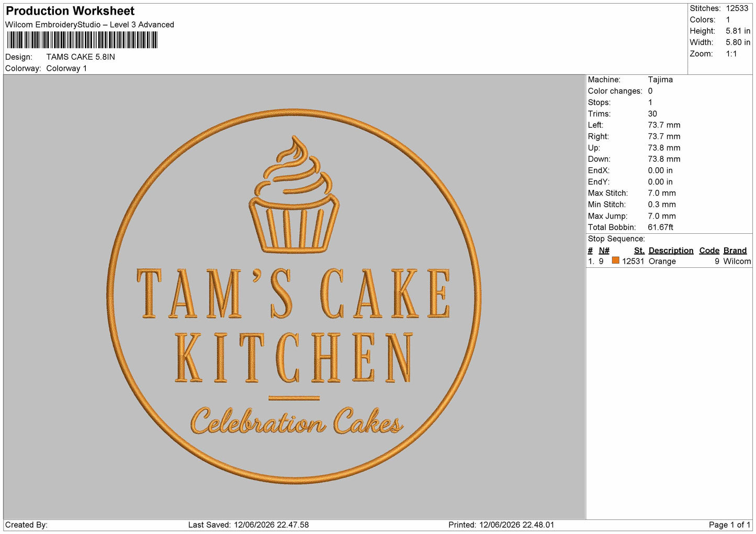Click the 'Orange' thread description
756x534 pixels.
(662, 261)
